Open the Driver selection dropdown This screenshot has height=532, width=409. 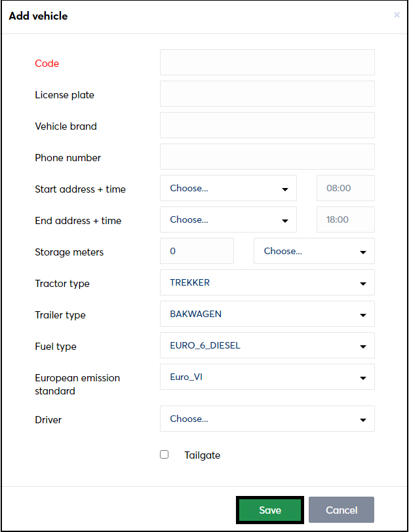[x=267, y=419]
